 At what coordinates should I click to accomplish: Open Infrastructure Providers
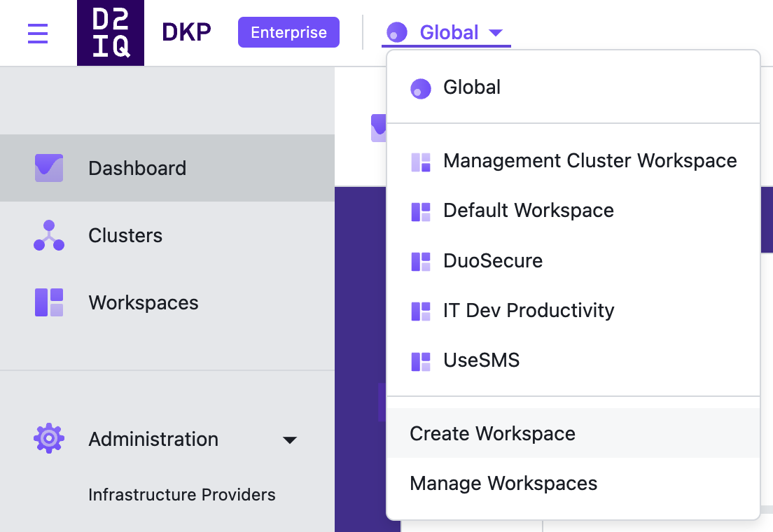pos(182,494)
